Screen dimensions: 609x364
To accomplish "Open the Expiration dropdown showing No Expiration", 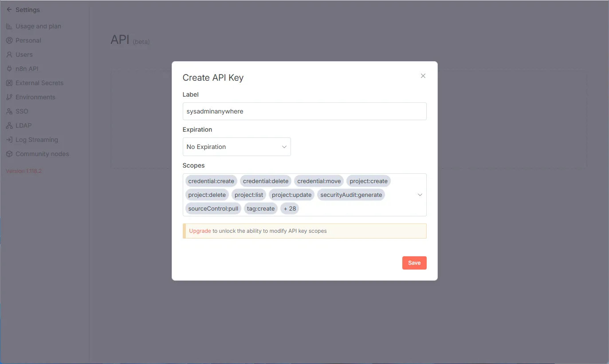I will 236,146.
